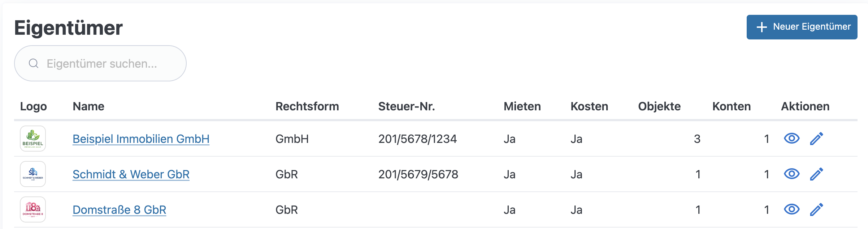Open the view details eye icon for Beispiel Immobilien GmbH
Screen dimensions: 868x229
point(791,139)
